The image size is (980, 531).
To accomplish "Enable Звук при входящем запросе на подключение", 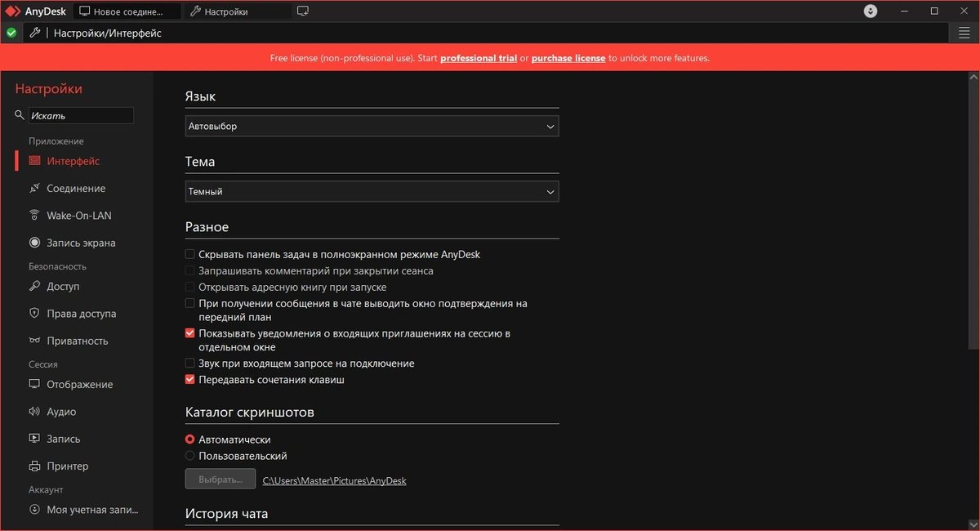I will 190,363.
